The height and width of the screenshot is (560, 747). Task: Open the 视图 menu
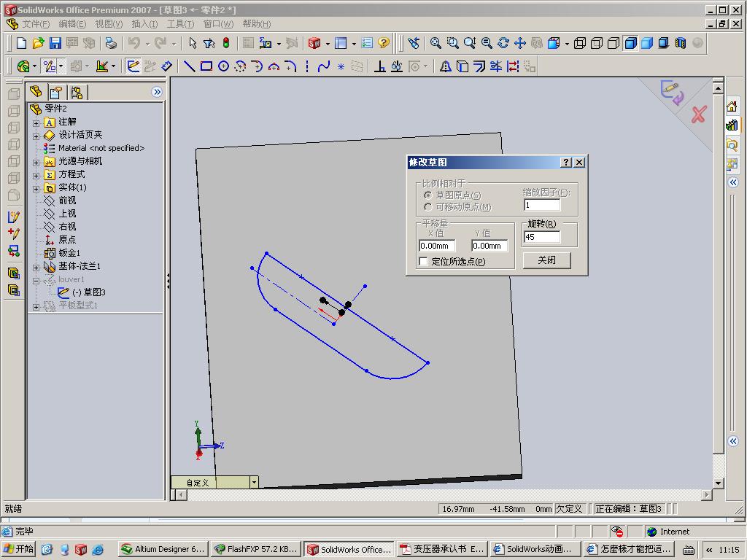[x=109, y=24]
